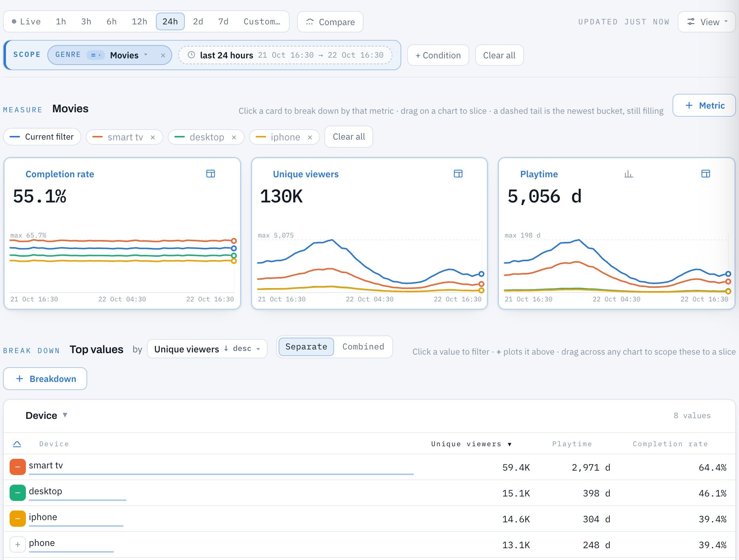Viewport: 739px width, 560px height.
Task: Click the smart tv series chip label
Action: [125, 137]
